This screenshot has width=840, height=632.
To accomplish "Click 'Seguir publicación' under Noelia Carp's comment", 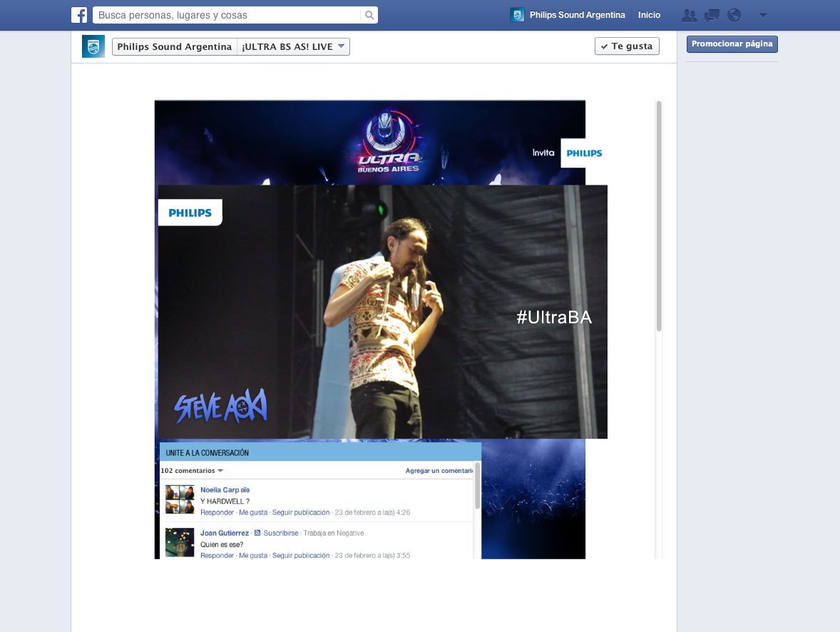I will pyautogui.click(x=300, y=512).
